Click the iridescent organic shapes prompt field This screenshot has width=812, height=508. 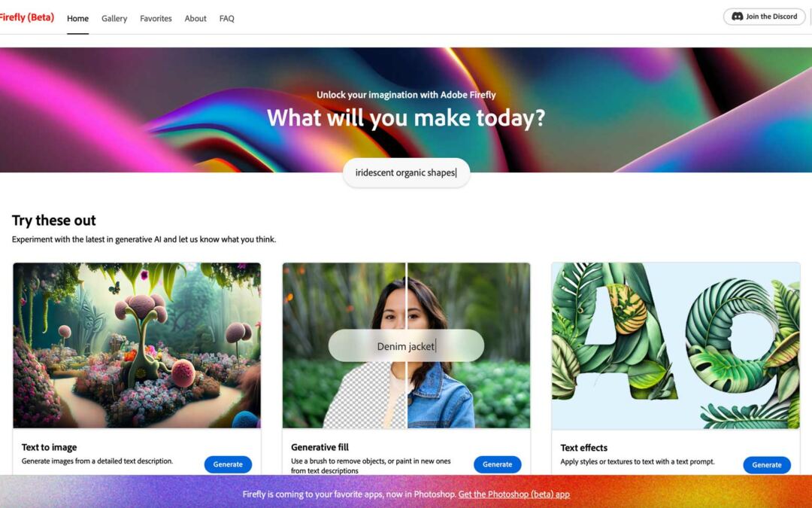[407, 172]
